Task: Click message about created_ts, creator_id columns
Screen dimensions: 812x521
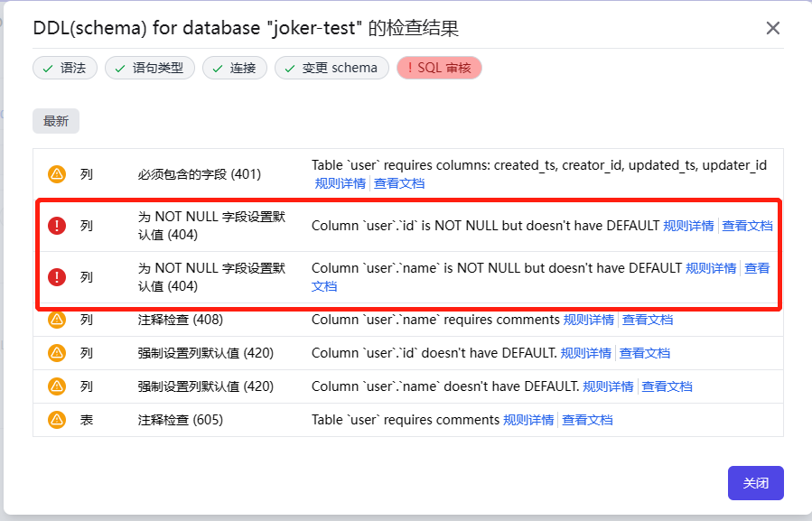Action: (539, 165)
